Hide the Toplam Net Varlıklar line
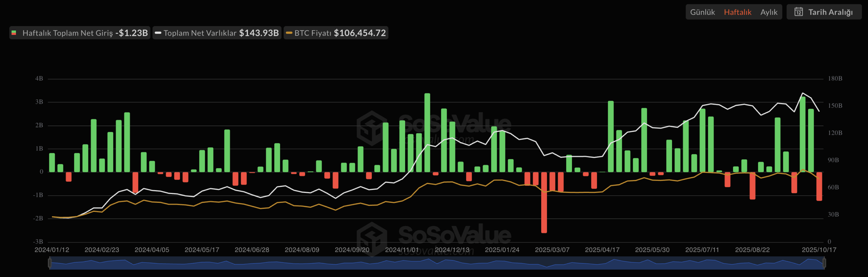868x277 pixels. pos(200,33)
